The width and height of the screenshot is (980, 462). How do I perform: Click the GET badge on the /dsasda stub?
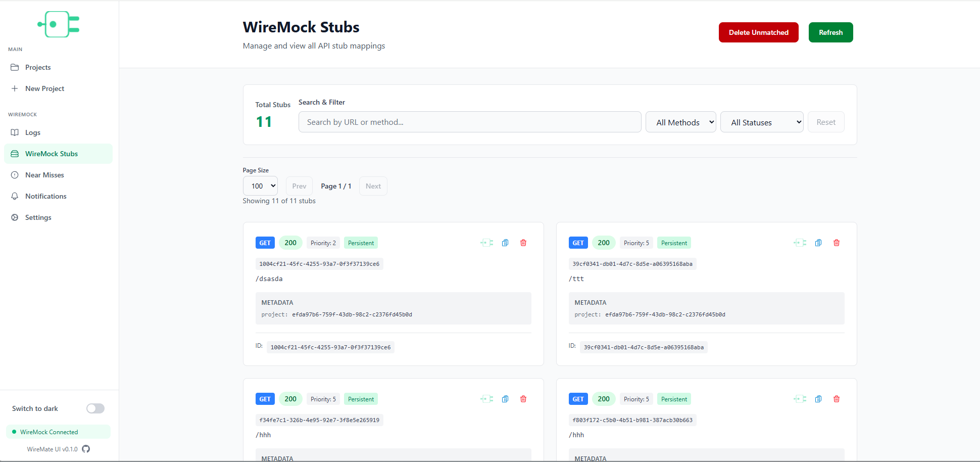pyautogui.click(x=265, y=243)
